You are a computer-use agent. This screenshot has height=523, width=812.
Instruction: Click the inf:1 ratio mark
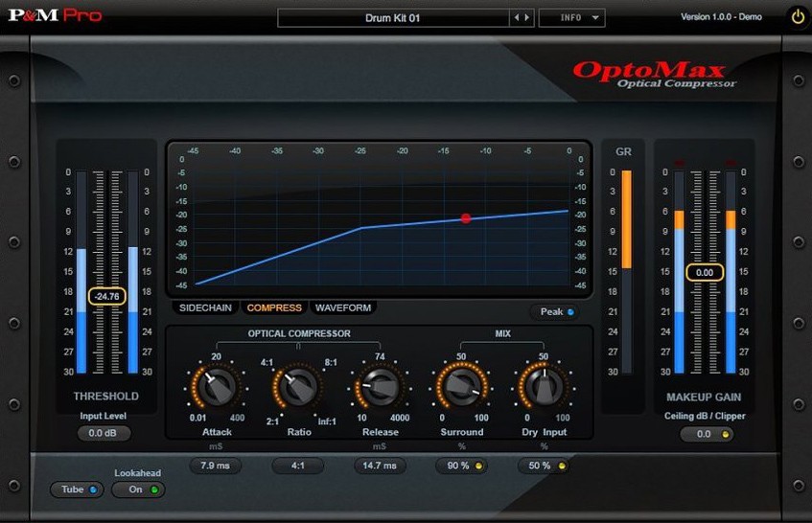[327, 421]
